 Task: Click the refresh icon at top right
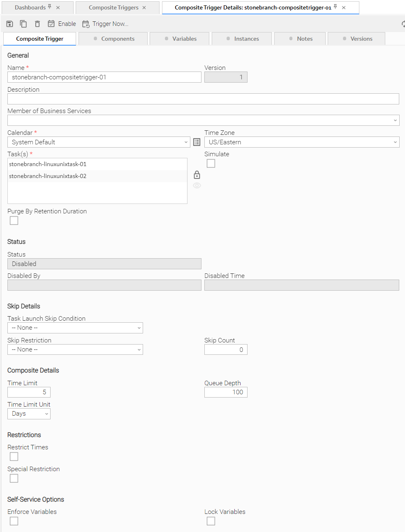403,24
